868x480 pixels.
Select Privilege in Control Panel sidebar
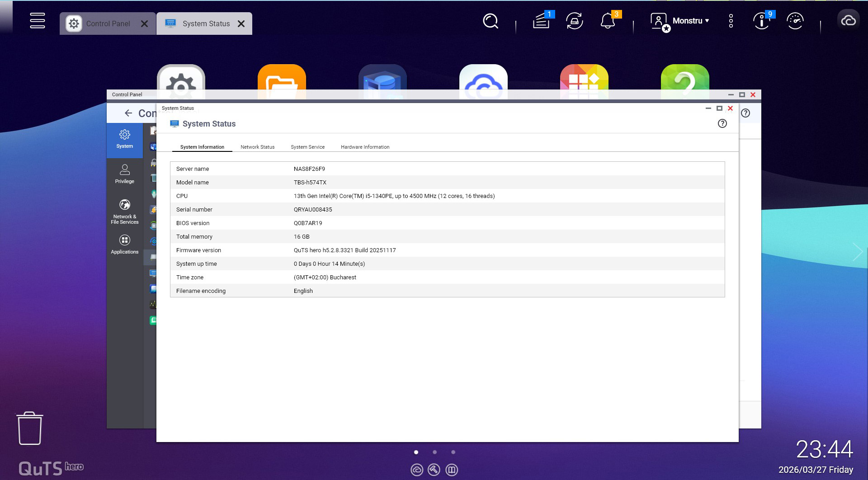(x=124, y=174)
